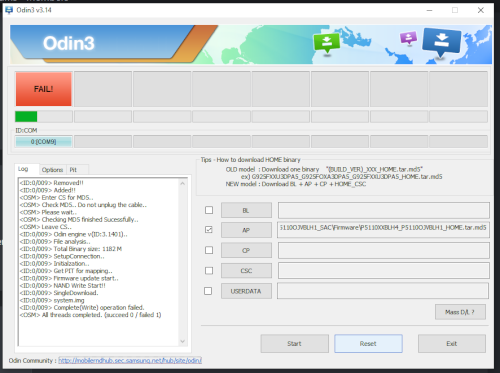This screenshot has height=373, width=500.
Task: Click the log scrollbar up arrow
Action: point(183,183)
